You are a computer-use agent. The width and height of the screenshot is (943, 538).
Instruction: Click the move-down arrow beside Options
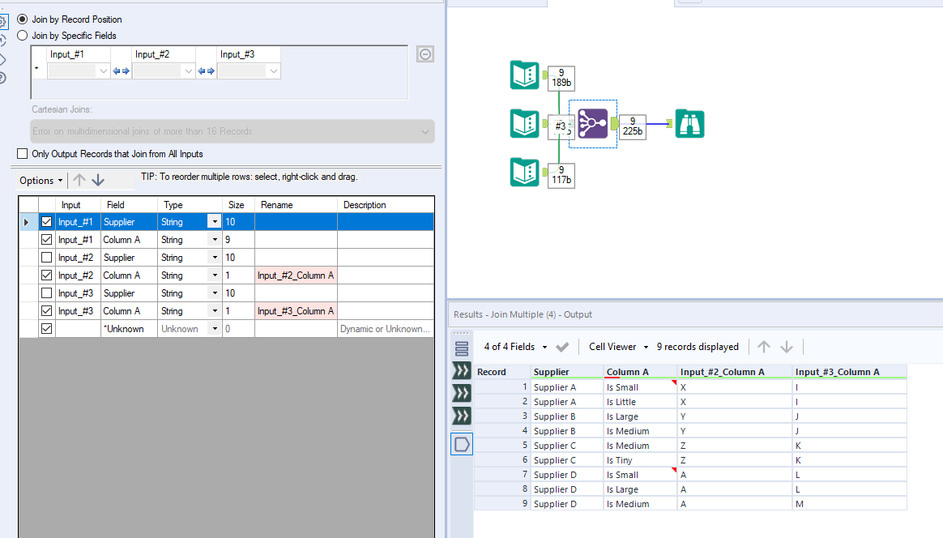pos(98,180)
